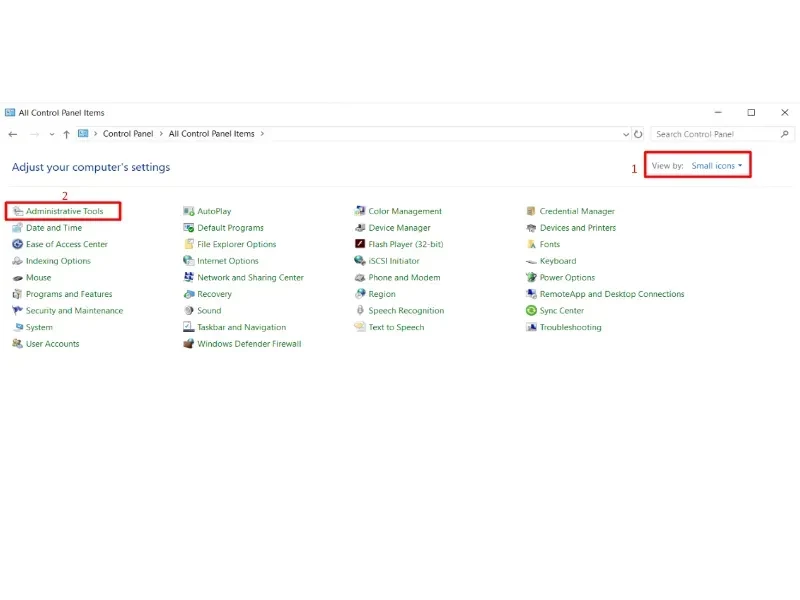Open Taskbar and Navigation icon
The image size is (800, 600).
tap(189, 327)
